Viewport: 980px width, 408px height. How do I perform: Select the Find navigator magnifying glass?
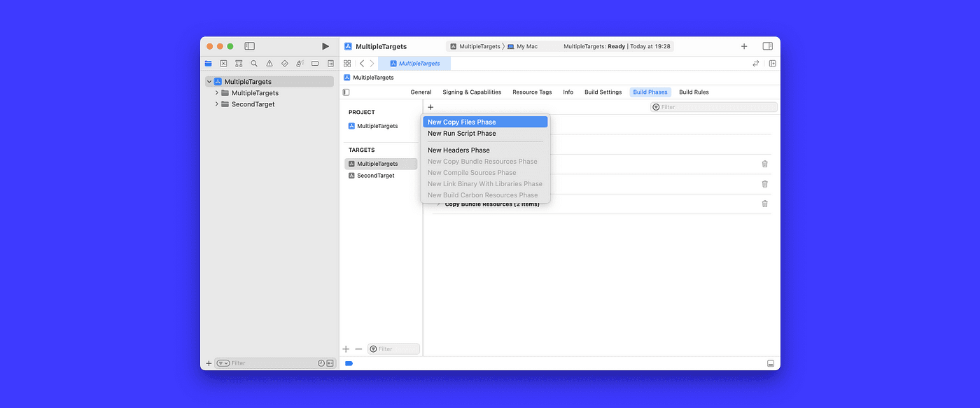pos(254,63)
